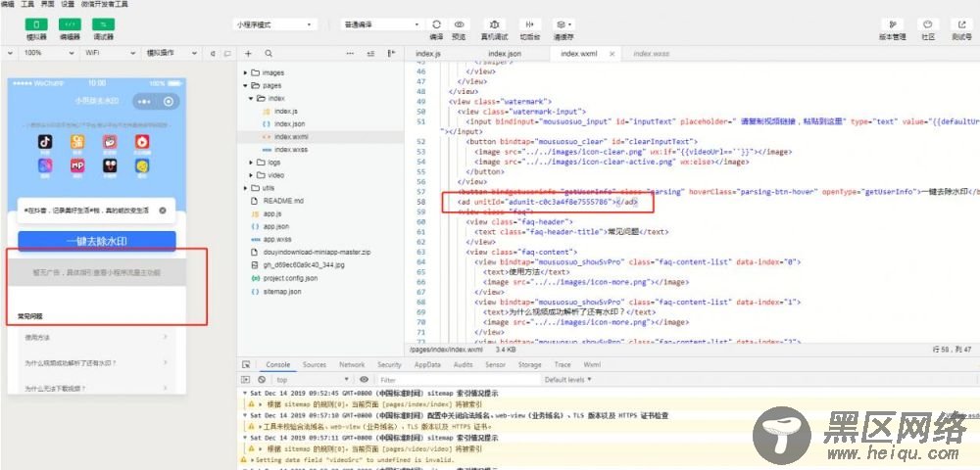The width and height of the screenshot is (980, 470).
Task: Click the file tree search icon
Action: (x=269, y=54)
